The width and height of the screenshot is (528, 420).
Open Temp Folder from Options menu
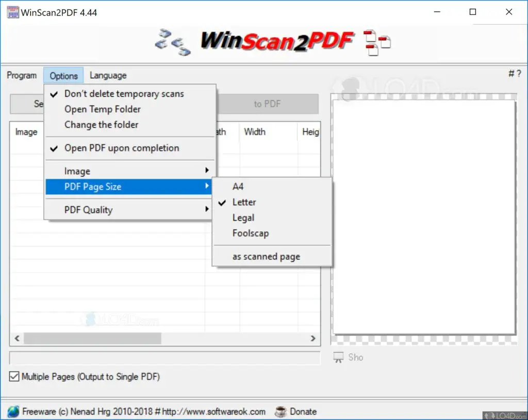coord(129,109)
